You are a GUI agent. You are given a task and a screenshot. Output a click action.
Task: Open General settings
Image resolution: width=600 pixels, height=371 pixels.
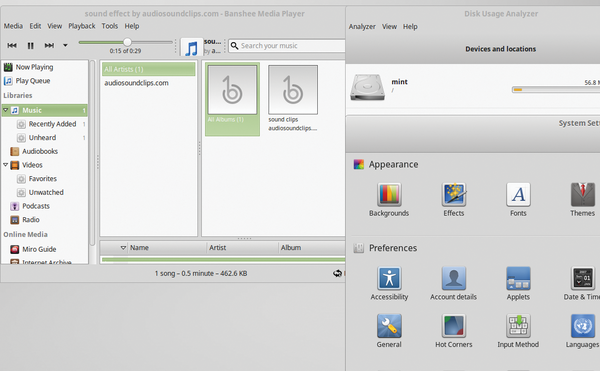pos(389,331)
